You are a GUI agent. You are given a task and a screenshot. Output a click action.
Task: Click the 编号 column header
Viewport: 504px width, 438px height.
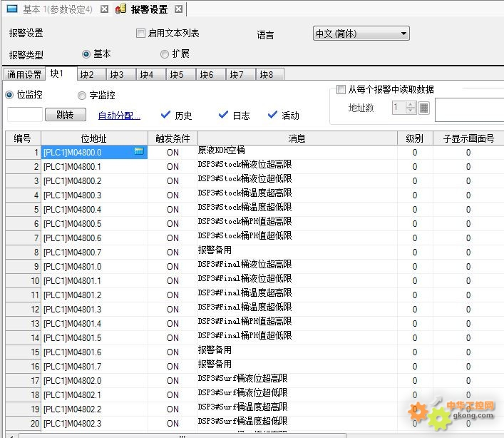23,138
